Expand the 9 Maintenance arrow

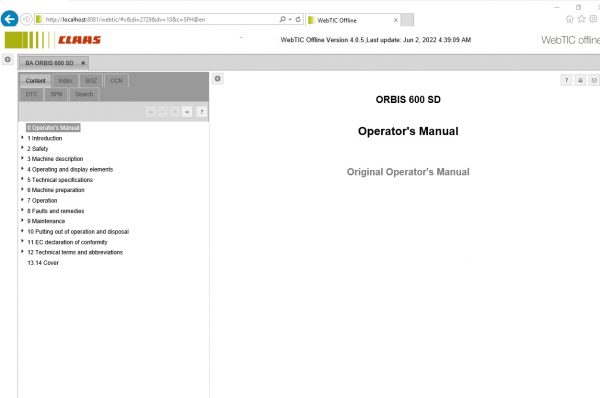tap(22, 220)
